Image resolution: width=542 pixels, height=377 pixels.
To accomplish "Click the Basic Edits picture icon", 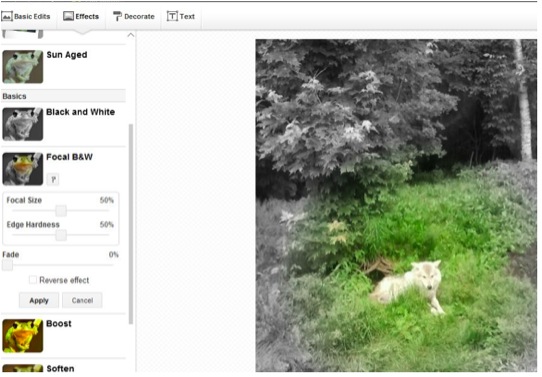I will (x=7, y=16).
